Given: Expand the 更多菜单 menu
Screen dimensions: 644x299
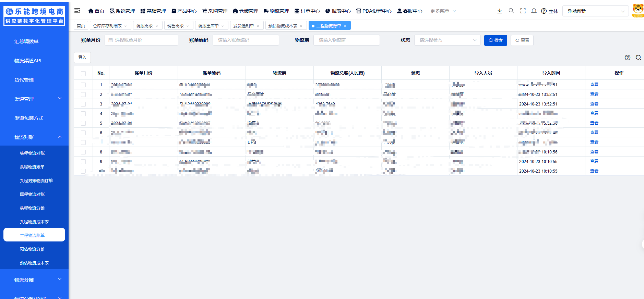Looking at the screenshot, I should tap(443, 11).
